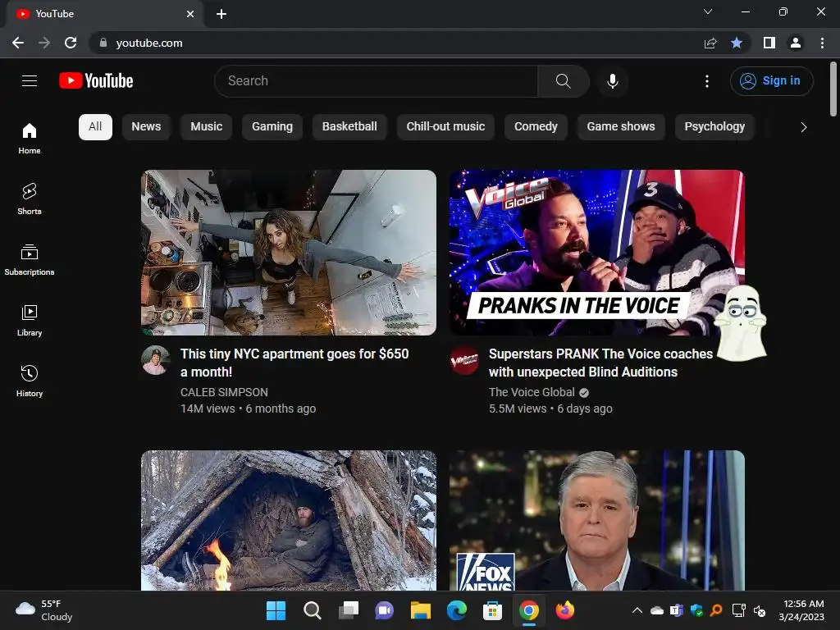The height and width of the screenshot is (630, 840).
Task: Select the Basketball category chip
Action: 349,127
